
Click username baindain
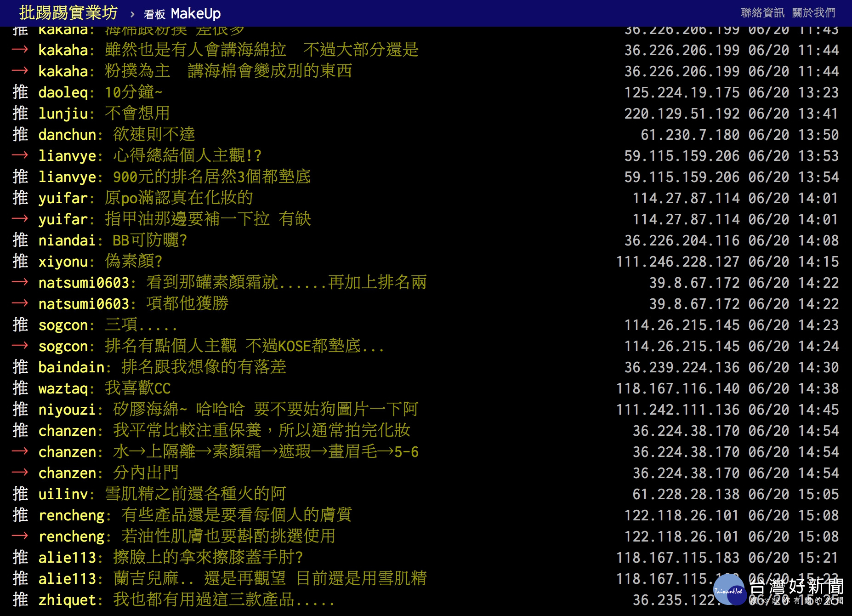click(71, 367)
